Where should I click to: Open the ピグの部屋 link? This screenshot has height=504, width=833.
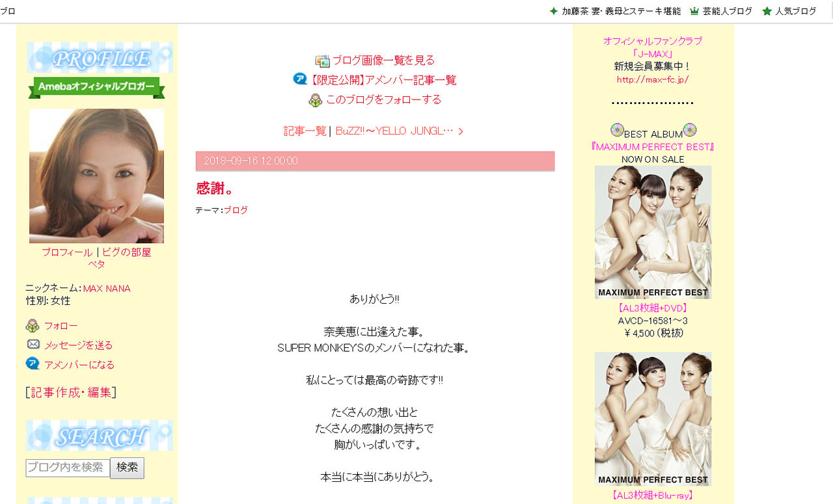[x=126, y=252]
